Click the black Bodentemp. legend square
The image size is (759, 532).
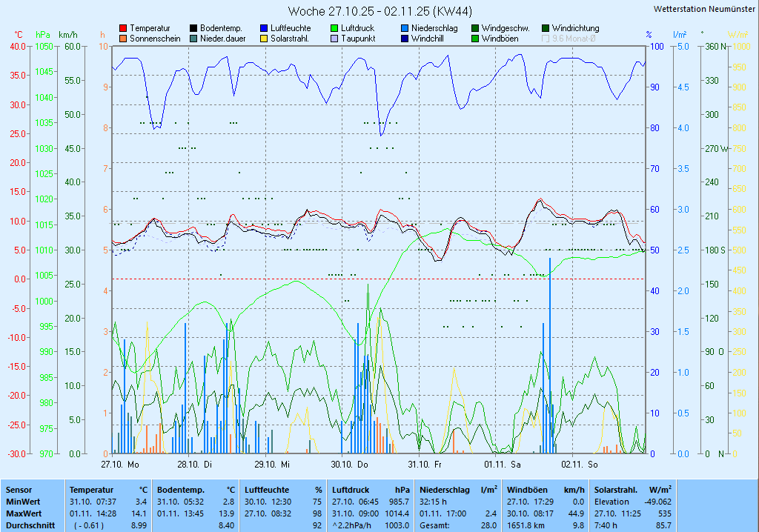pyautogui.click(x=193, y=28)
